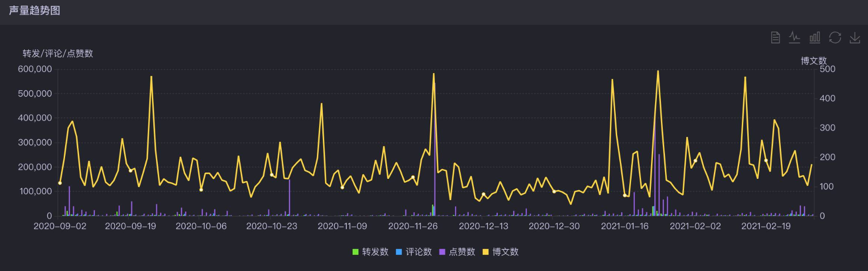Toggle the 评论数 series in the legend

point(414,252)
